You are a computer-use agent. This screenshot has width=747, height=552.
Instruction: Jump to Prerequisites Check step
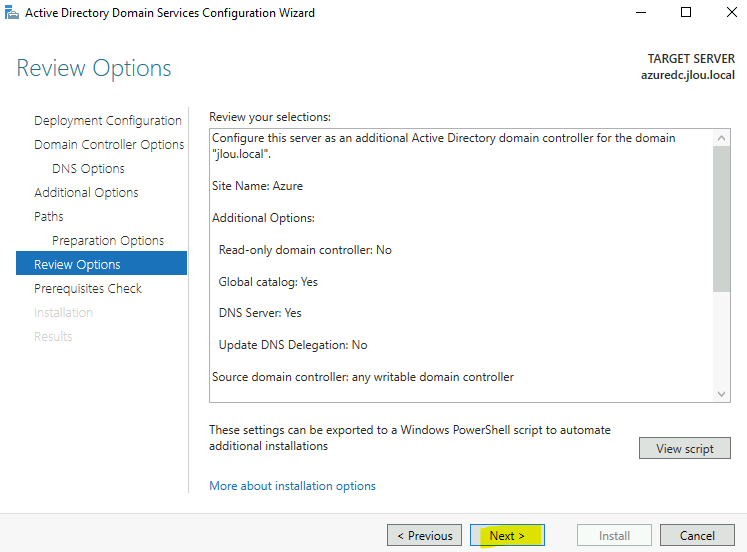[x=88, y=289]
